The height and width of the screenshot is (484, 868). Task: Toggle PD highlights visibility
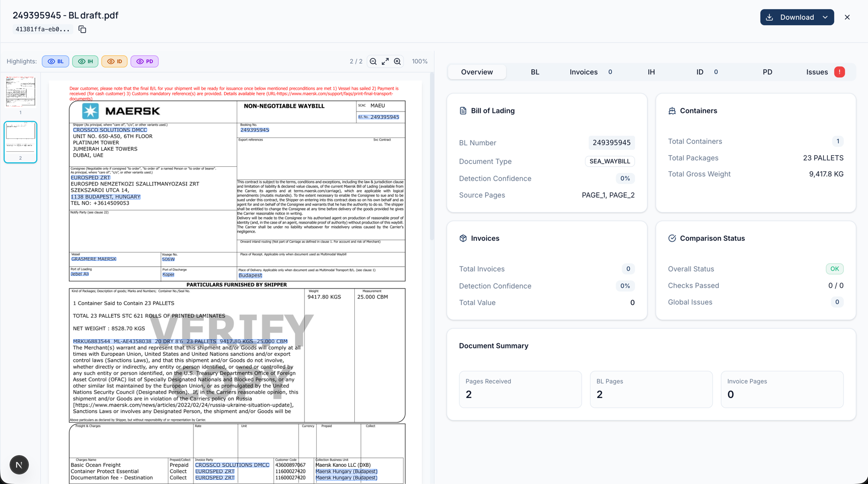tap(145, 61)
